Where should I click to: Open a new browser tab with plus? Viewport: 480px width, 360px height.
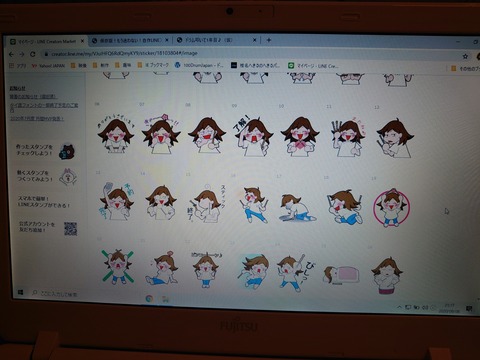coord(269,40)
